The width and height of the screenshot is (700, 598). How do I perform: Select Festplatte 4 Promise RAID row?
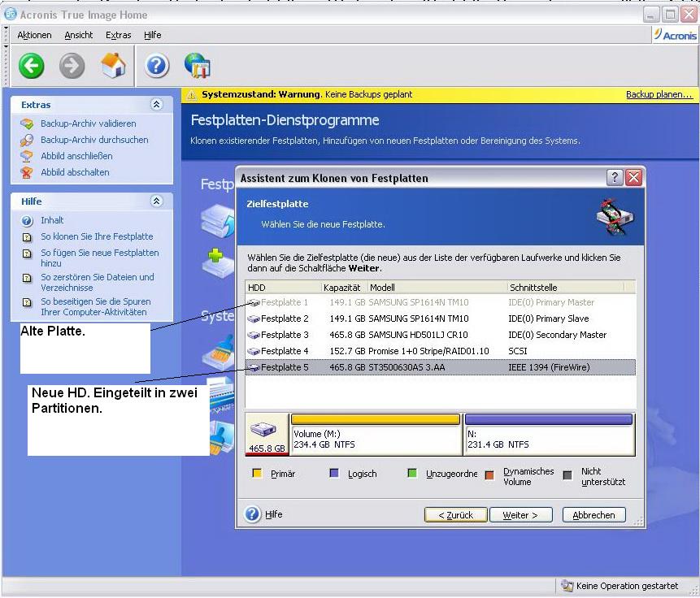coord(440,351)
